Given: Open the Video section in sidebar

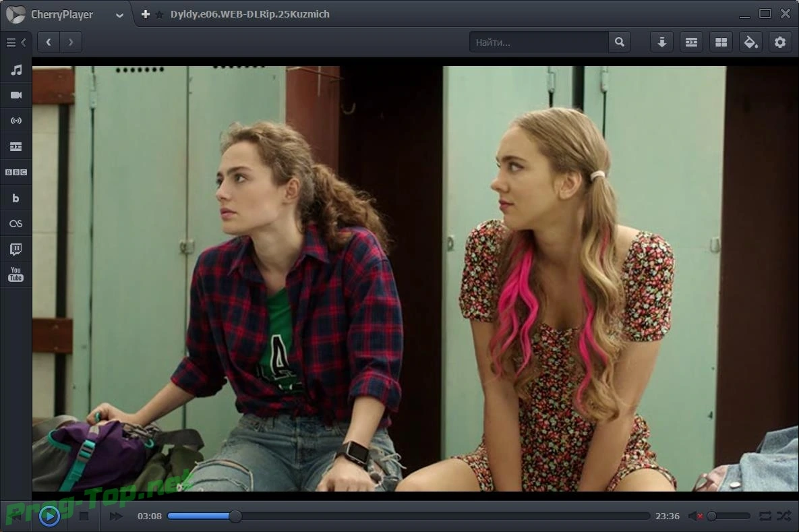Looking at the screenshot, I should (x=16, y=95).
